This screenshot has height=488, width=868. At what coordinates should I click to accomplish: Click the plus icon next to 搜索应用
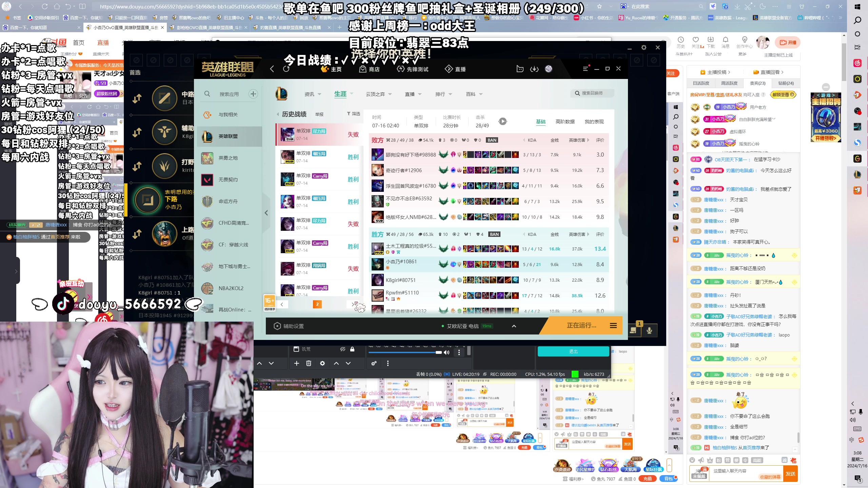[x=253, y=94]
